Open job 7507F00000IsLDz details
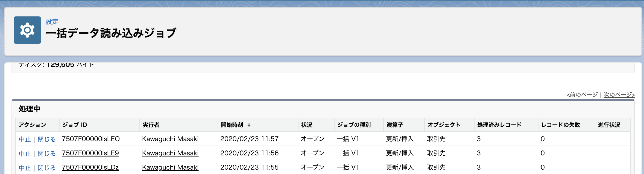Viewport: 644px width, 174px height. (90, 167)
